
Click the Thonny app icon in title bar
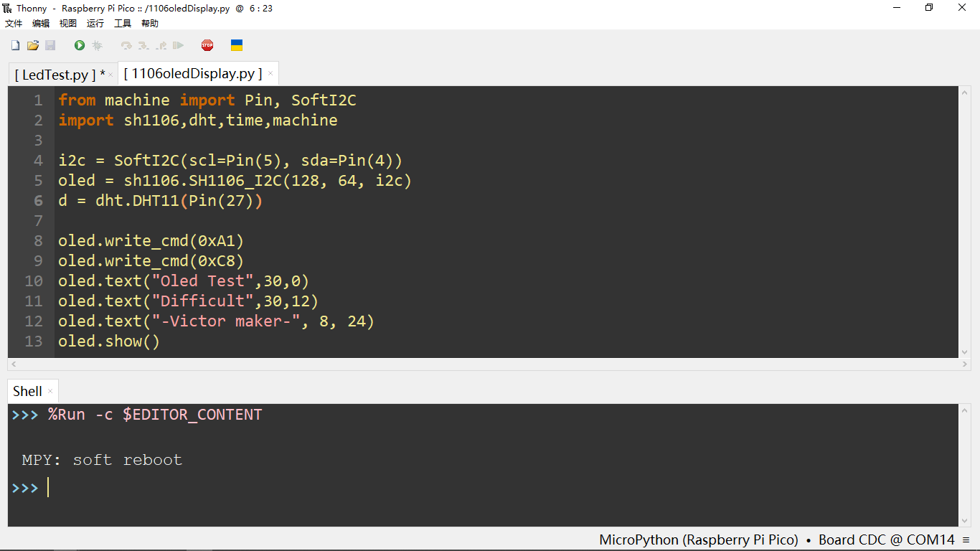[x=7, y=8]
